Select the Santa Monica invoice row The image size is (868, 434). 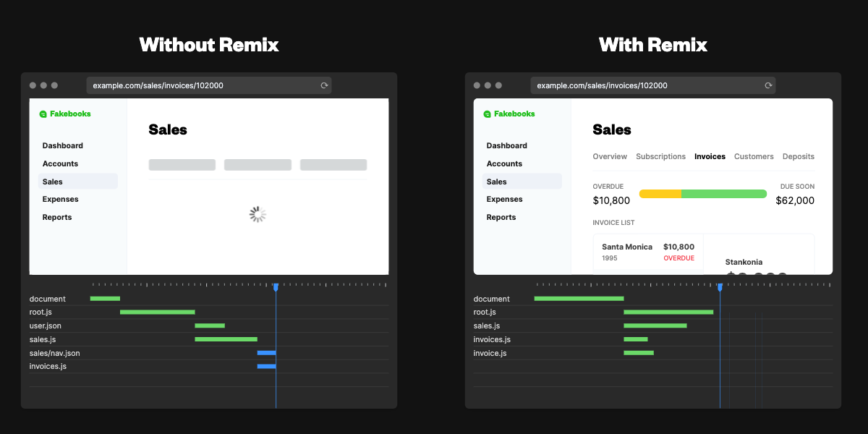coord(648,252)
